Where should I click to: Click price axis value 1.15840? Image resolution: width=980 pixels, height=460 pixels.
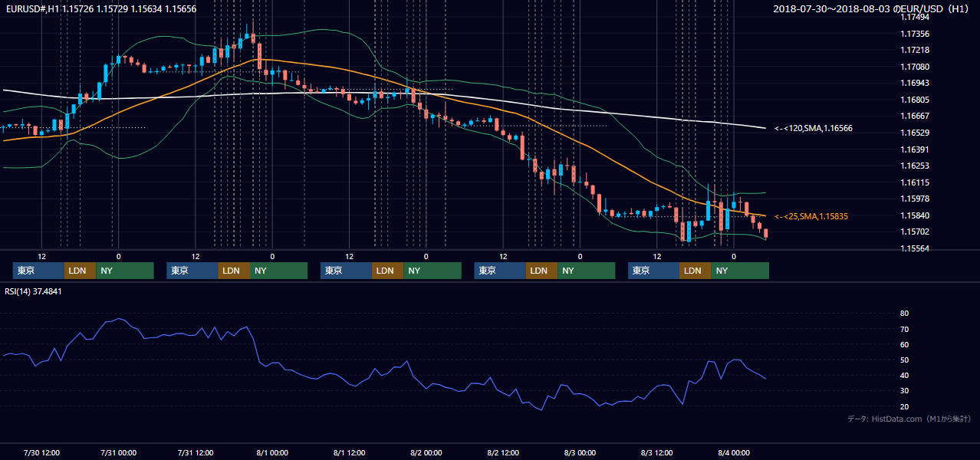(915, 215)
